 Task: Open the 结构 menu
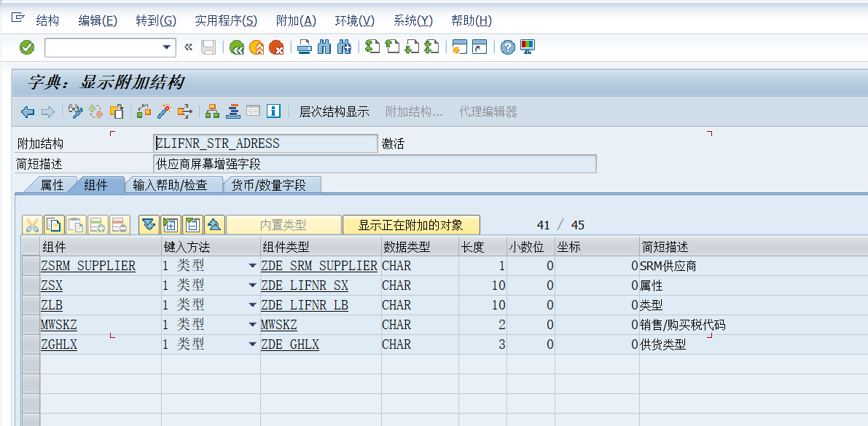point(47,21)
